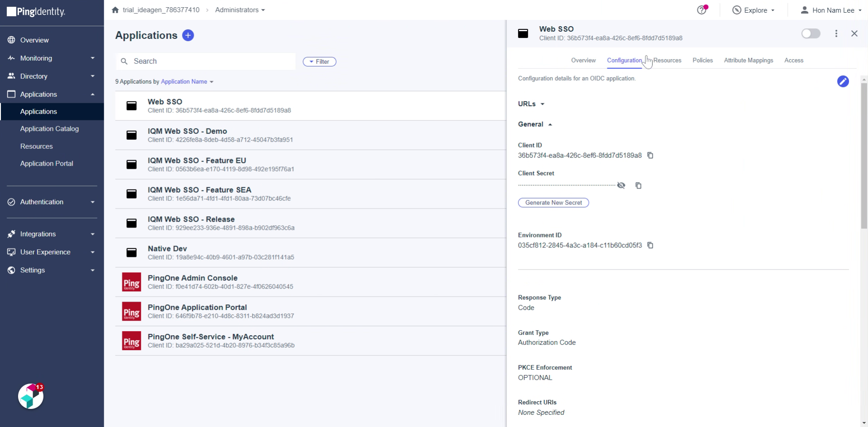The image size is (868, 427).
Task: Select the Configuration tab
Action: pos(624,60)
